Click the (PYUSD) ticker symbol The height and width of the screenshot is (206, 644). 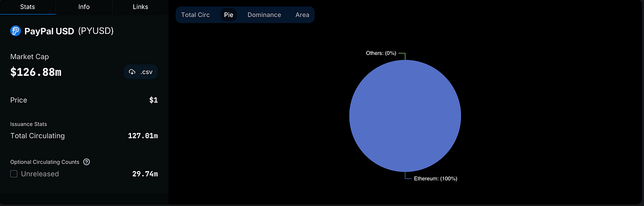point(96,31)
